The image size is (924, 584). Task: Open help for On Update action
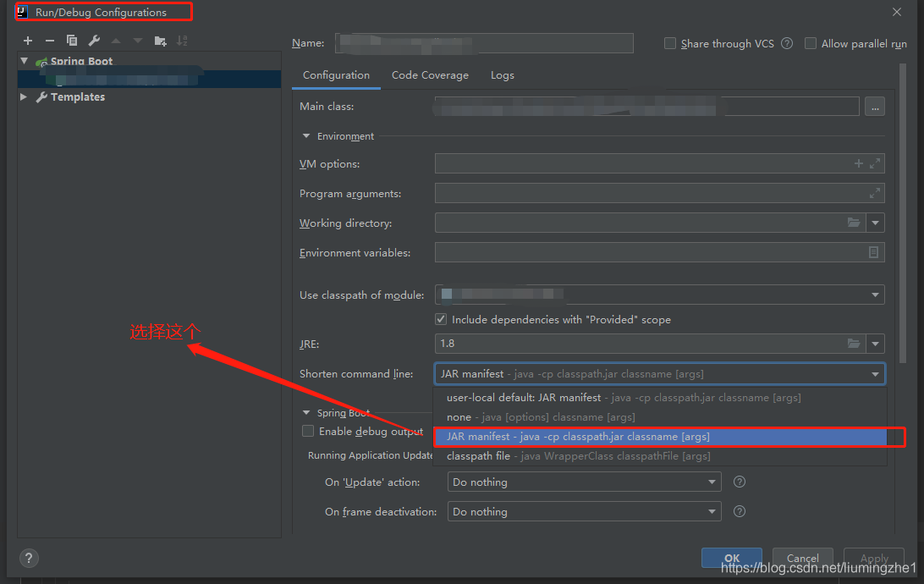pyautogui.click(x=740, y=482)
